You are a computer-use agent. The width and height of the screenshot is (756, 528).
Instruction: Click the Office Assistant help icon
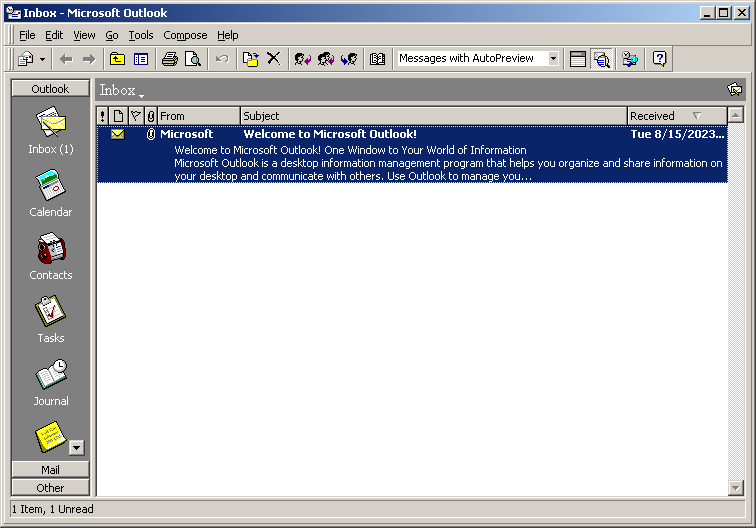click(x=659, y=59)
